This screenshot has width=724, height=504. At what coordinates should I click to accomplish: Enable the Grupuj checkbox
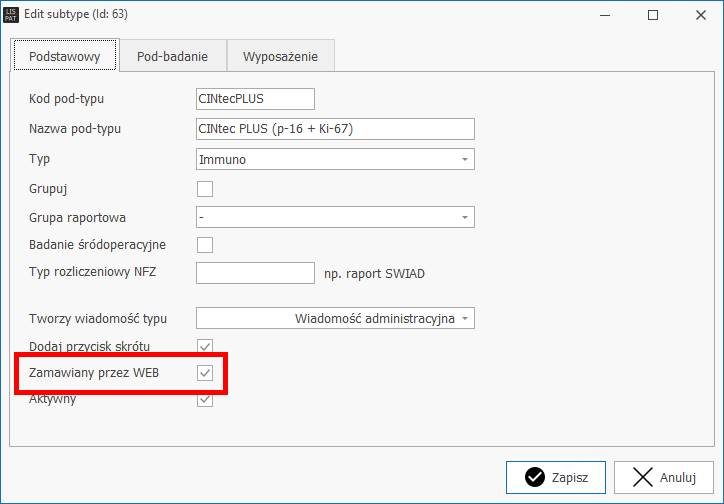click(205, 188)
